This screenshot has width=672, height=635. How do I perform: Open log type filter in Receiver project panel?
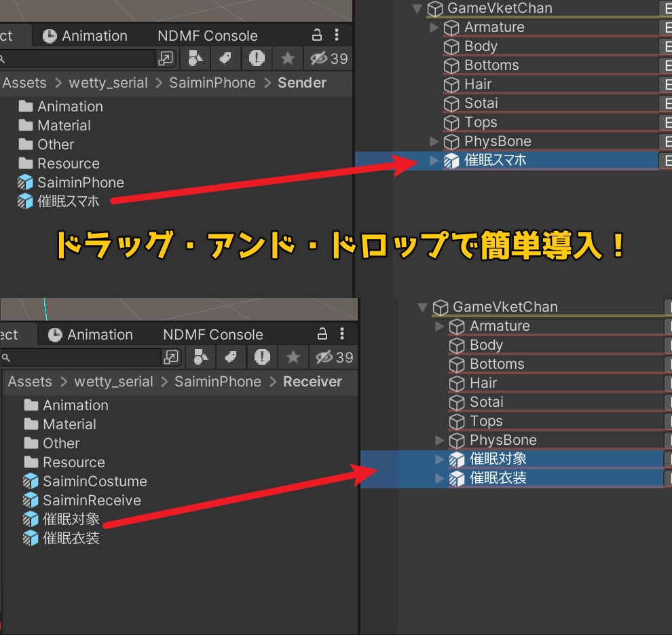[x=262, y=357]
